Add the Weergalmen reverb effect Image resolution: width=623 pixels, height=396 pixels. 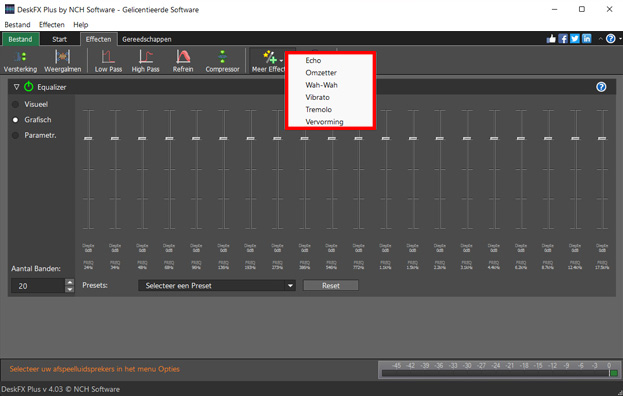[x=62, y=61]
